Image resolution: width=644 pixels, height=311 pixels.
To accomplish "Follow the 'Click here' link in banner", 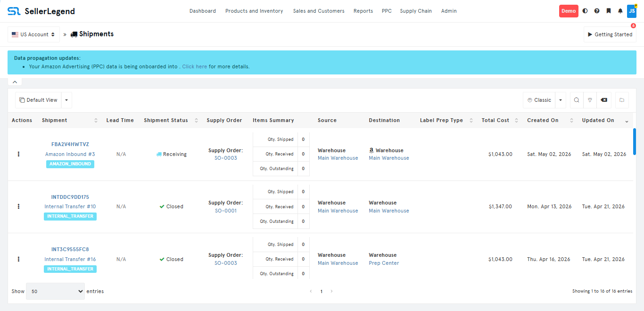I will click(x=194, y=66).
